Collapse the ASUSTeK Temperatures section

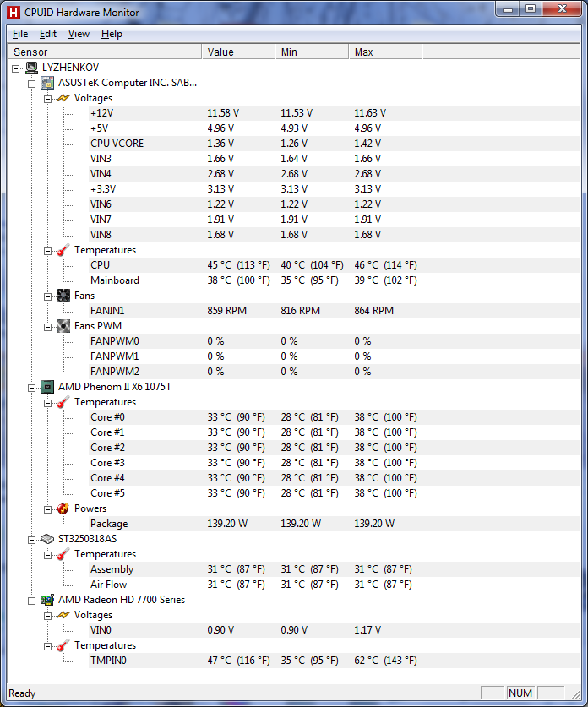(48, 251)
